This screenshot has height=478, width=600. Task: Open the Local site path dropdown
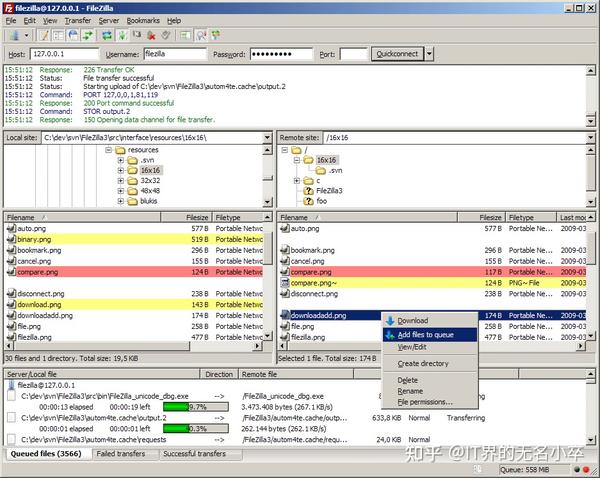[267, 138]
